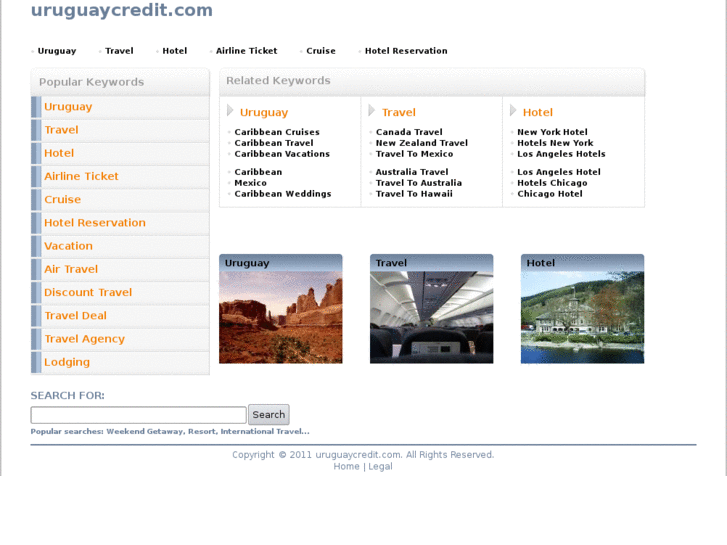This screenshot has width=727, height=545.
Task: Select Cruise in the top navigation bar
Action: click(321, 51)
